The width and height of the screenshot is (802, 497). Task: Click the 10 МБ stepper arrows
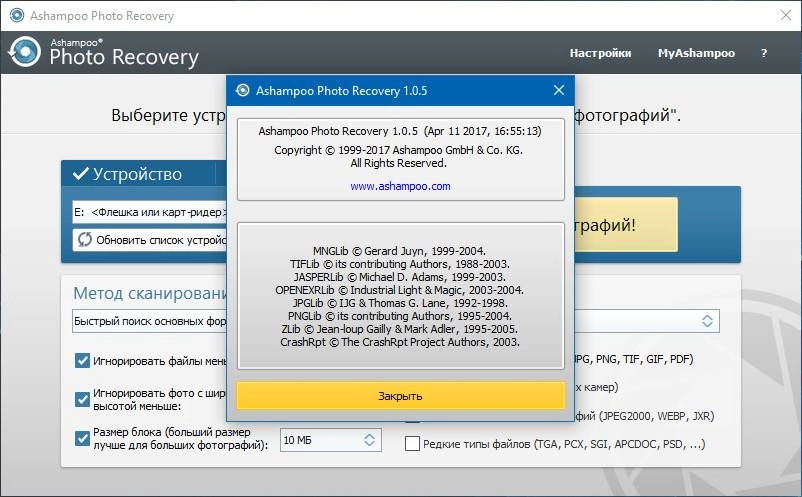click(x=369, y=440)
